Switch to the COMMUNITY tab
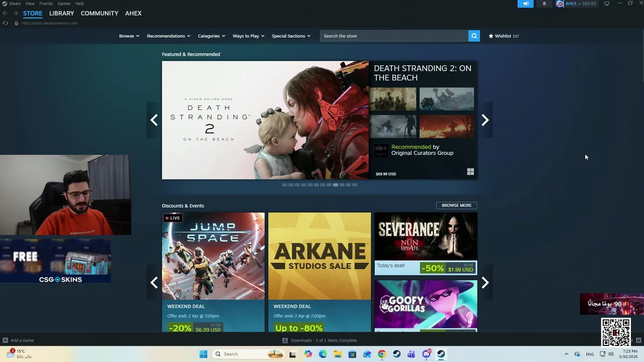 tap(100, 14)
